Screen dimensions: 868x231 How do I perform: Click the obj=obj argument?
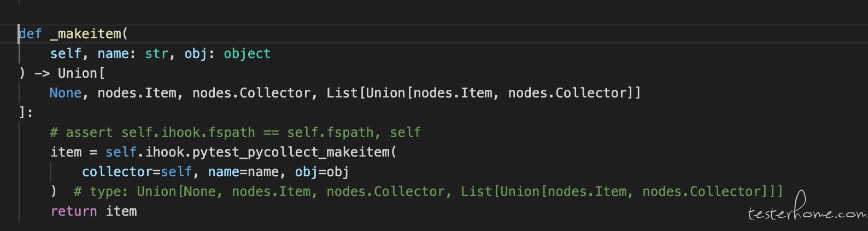click(322, 172)
